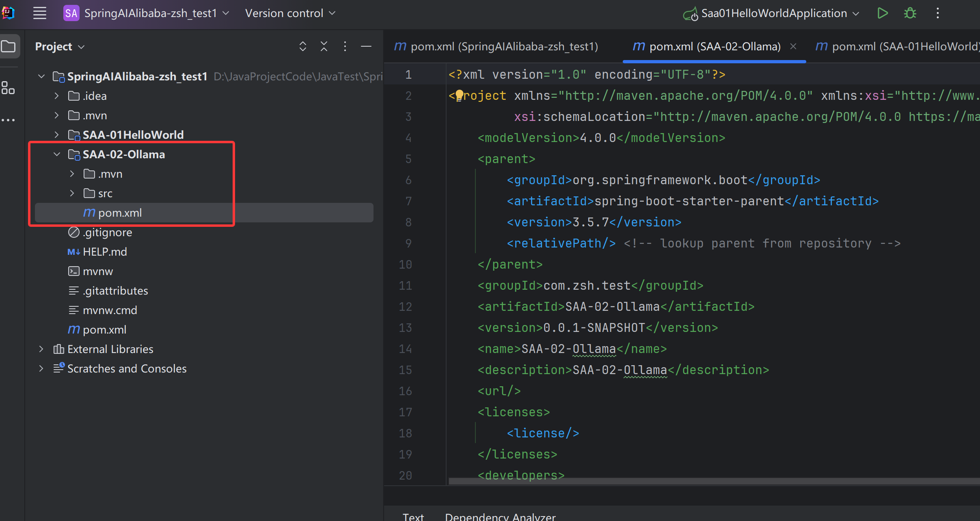This screenshot has width=980, height=521.
Task: Open Project panel options (three dots)
Action: coord(345,47)
